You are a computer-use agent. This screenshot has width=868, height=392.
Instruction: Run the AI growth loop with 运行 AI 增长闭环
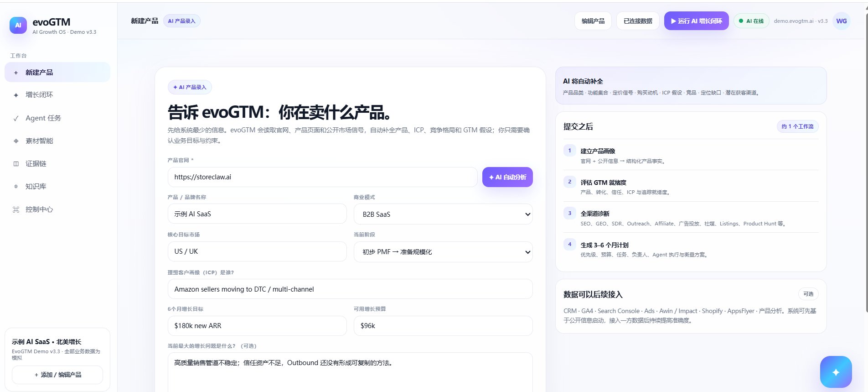696,21
